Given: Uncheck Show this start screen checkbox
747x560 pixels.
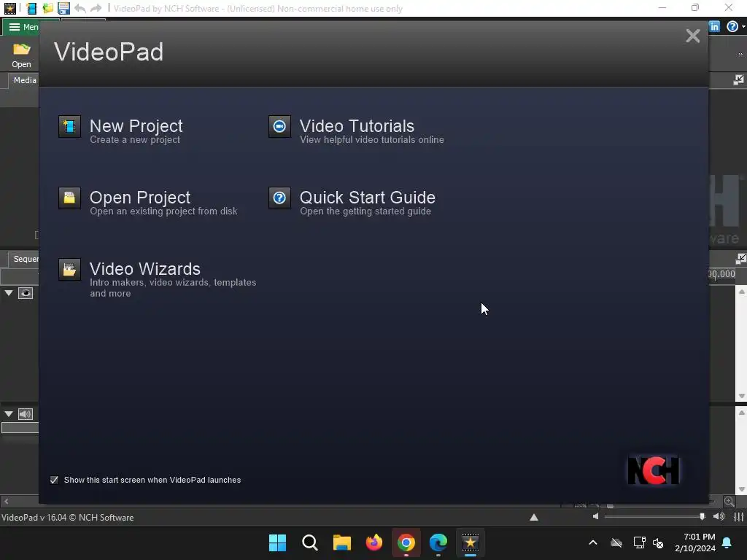Looking at the screenshot, I should 54,480.
